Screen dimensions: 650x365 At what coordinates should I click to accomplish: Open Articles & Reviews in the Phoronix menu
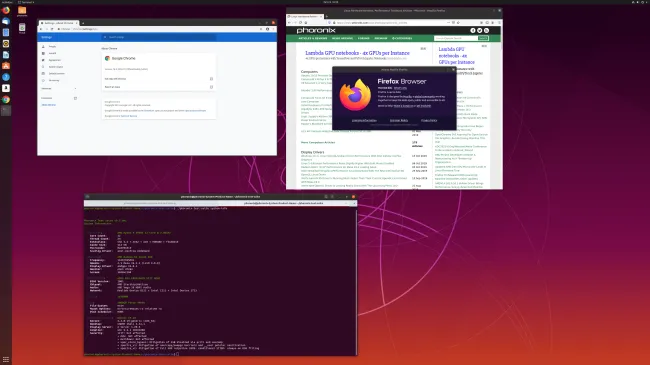[313, 38]
